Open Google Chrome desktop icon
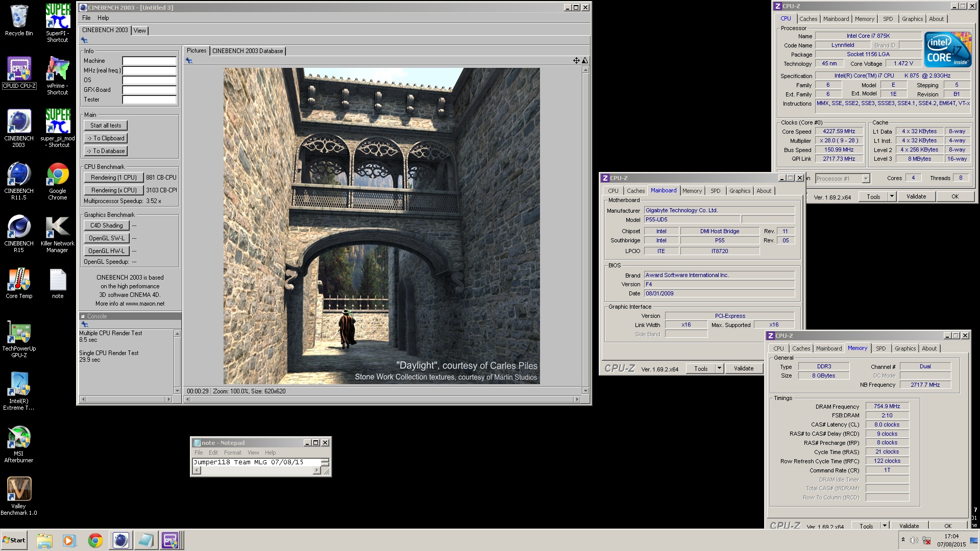Screen dimensions: 980x551 (x=58, y=181)
